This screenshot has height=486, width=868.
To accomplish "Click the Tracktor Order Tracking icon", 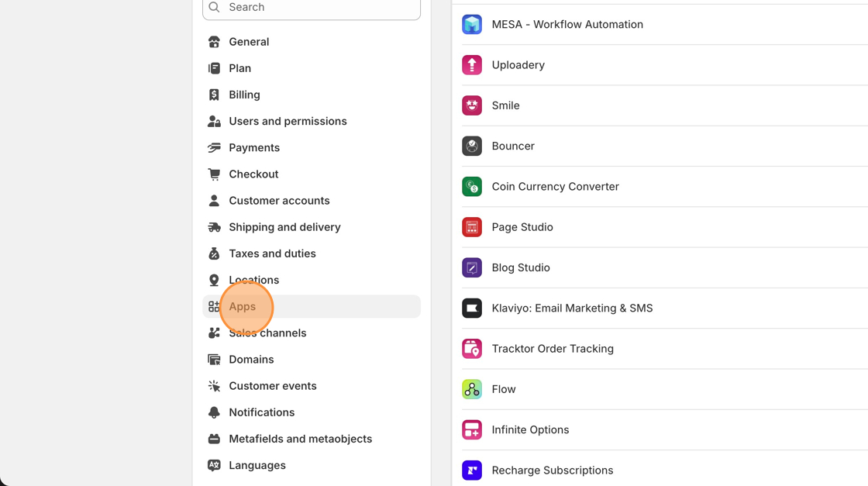I will pyautogui.click(x=472, y=349).
